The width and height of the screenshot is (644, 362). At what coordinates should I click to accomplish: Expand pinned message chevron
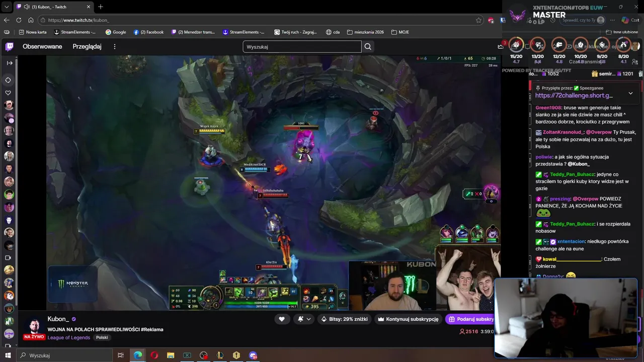pyautogui.click(x=630, y=93)
